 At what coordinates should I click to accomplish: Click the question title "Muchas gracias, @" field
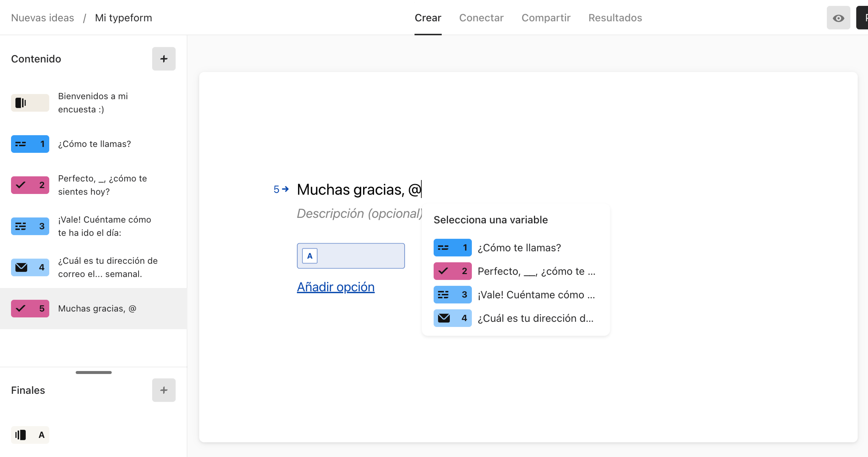359,189
